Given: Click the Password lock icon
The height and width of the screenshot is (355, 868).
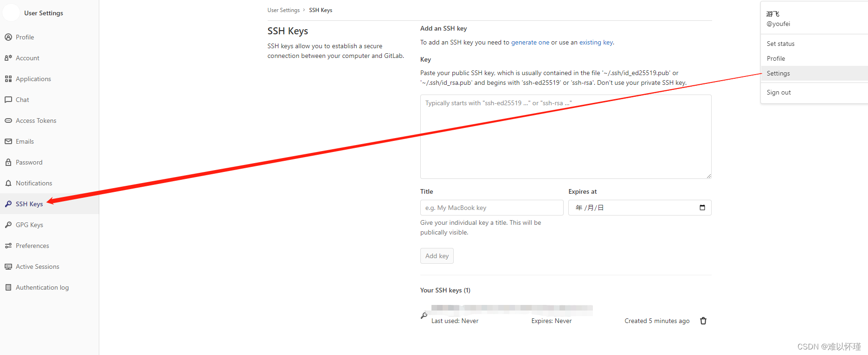Looking at the screenshot, I should (8, 162).
